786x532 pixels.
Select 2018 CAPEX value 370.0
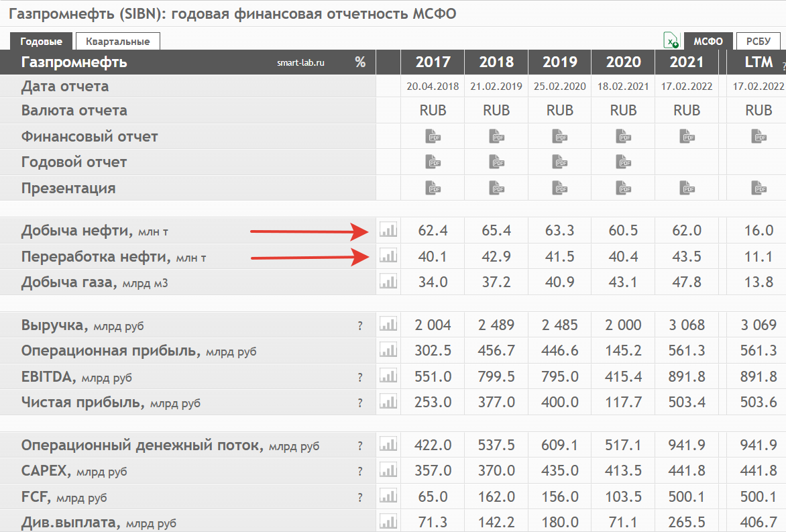[x=496, y=471]
